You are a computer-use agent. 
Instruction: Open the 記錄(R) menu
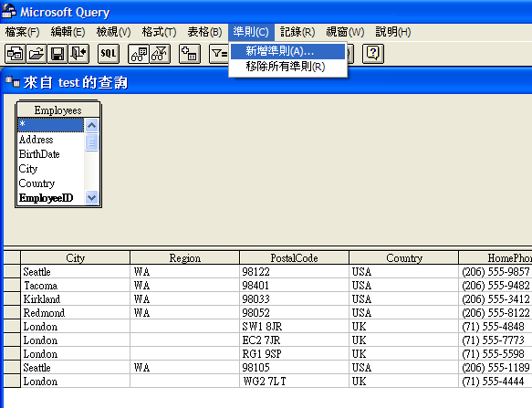pos(297,32)
